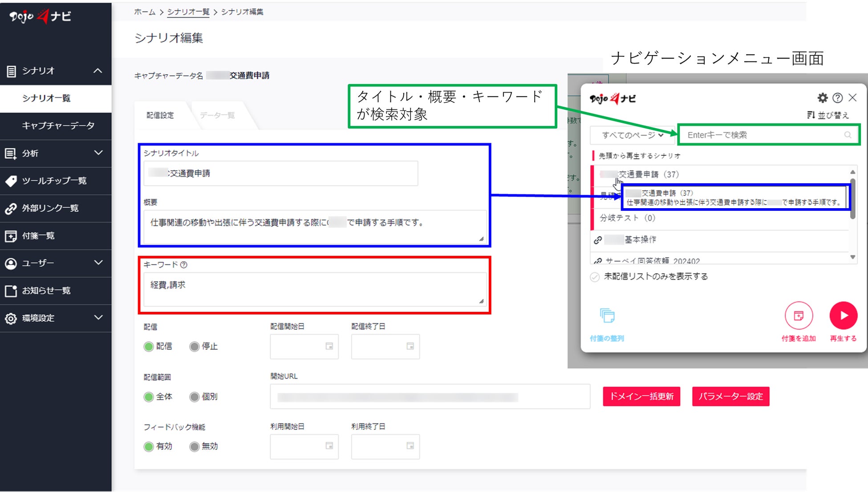
Task: Open the すべてのページ dropdown
Action: tap(632, 135)
